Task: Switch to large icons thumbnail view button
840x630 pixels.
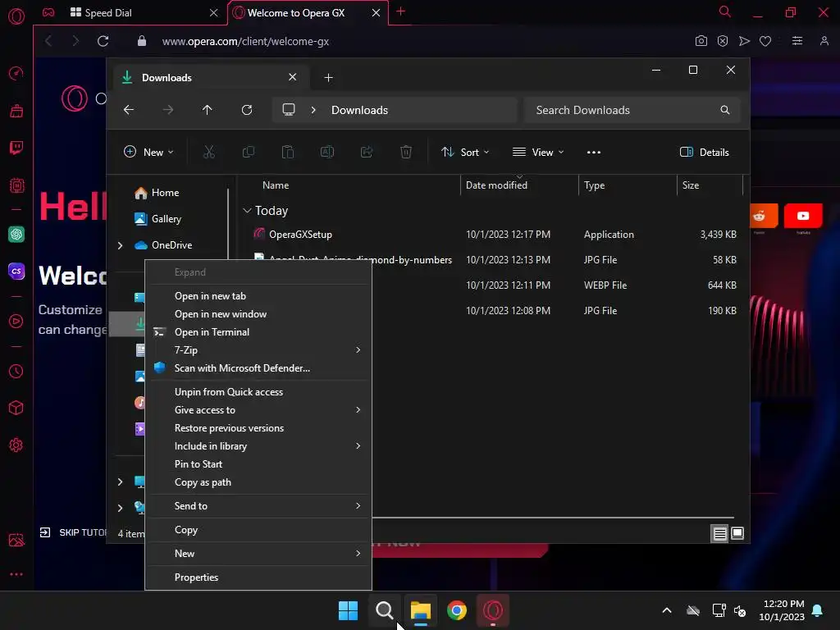Action: [737, 533]
